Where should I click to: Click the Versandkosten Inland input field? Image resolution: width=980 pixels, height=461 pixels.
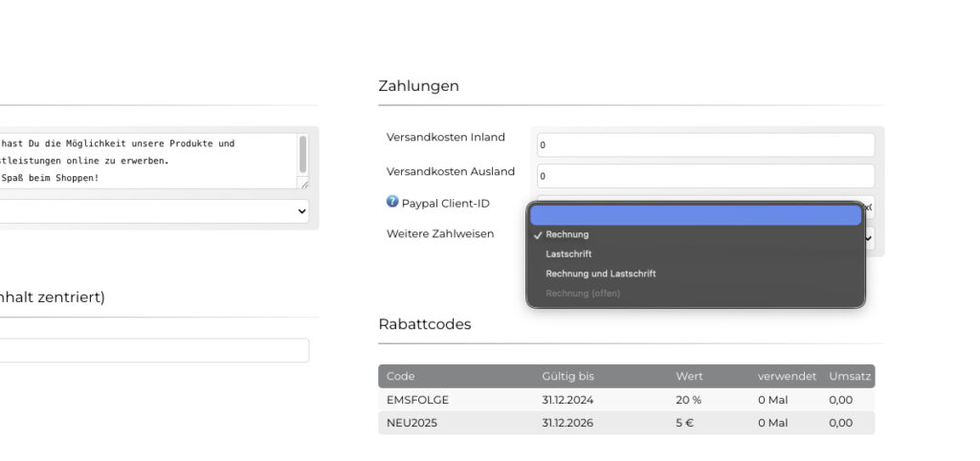[x=705, y=145]
